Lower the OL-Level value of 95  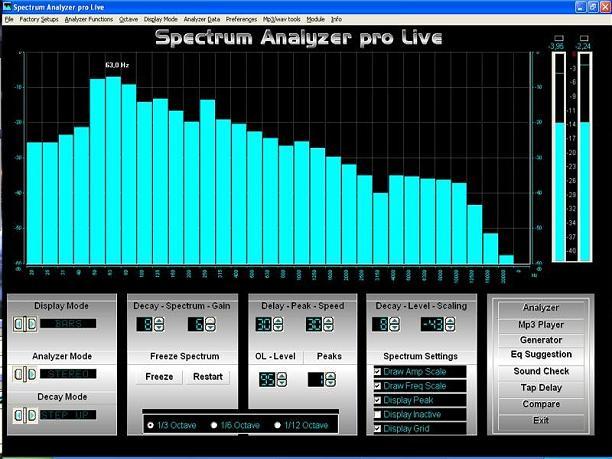pos(282,383)
